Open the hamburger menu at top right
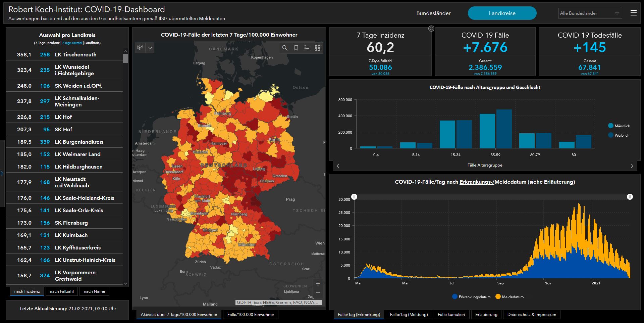644x323 pixels. coord(633,13)
